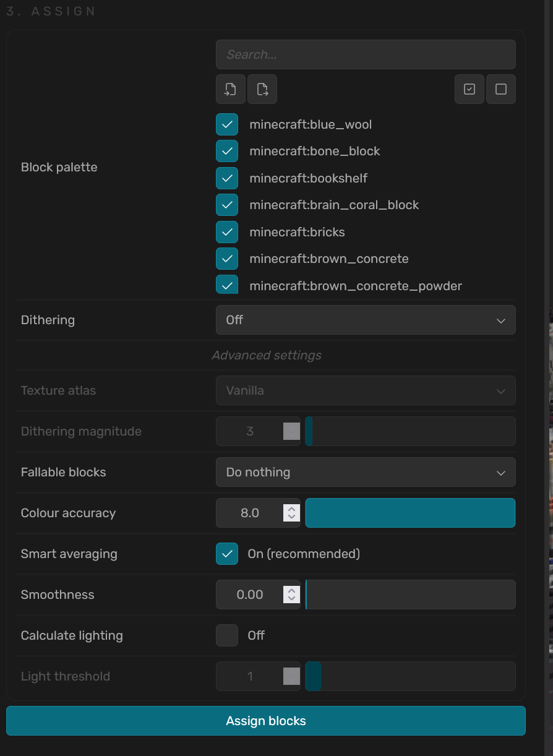553x756 pixels.
Task: Click the deselect all blocks icon
Action: coord(501,89)
